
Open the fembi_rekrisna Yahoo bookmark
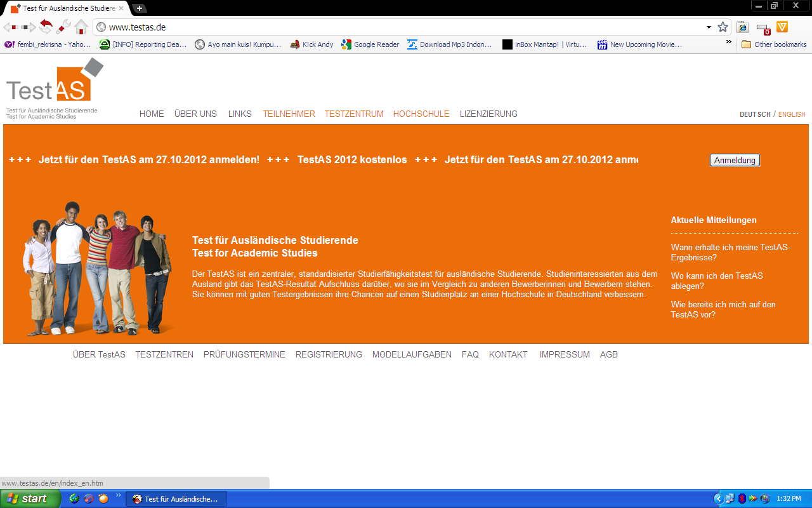point(48,44)
